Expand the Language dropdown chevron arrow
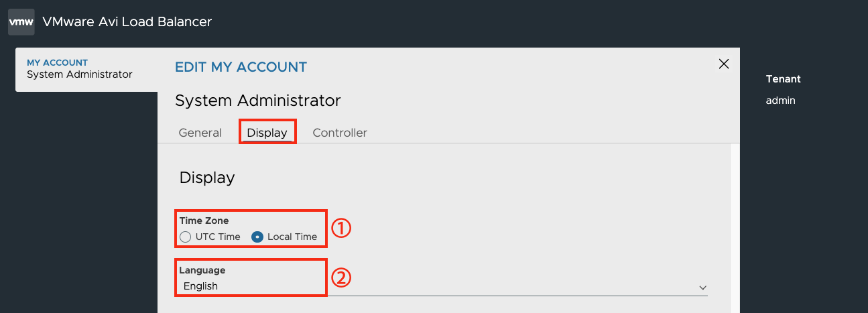Image resolution: width=868 pixels, height=313 pixels. click(702, 287)
